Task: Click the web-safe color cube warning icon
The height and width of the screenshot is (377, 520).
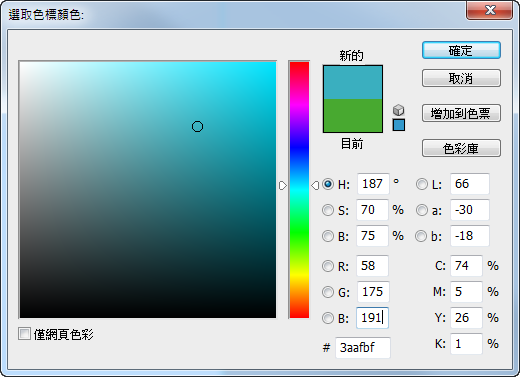Action: click(399, 110)
